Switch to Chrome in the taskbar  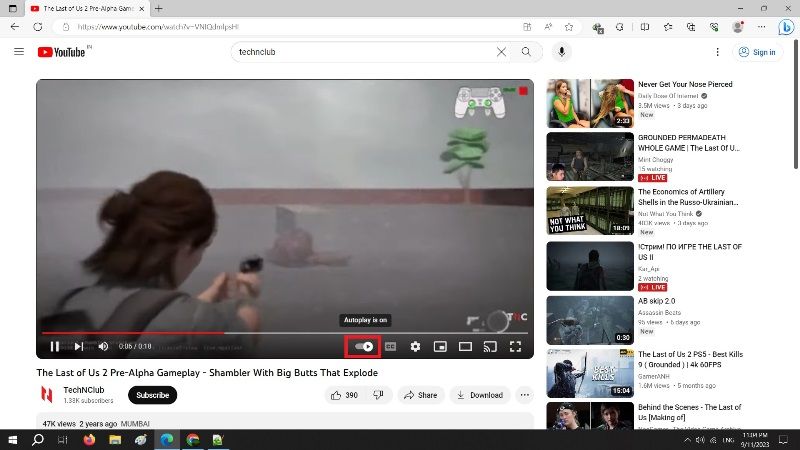[x=193, y=440]
